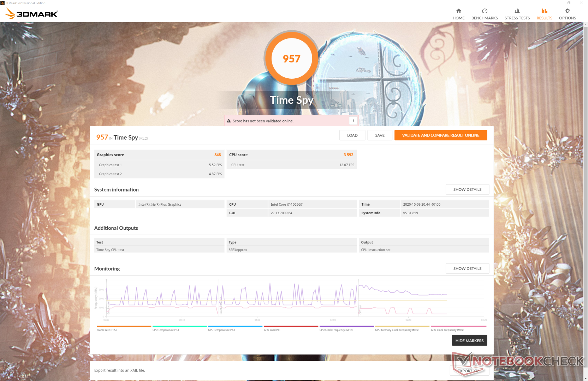This screenshot has height=381, width=588.
Task: Click SSE3Approx type cell
Action: point(292,250)
